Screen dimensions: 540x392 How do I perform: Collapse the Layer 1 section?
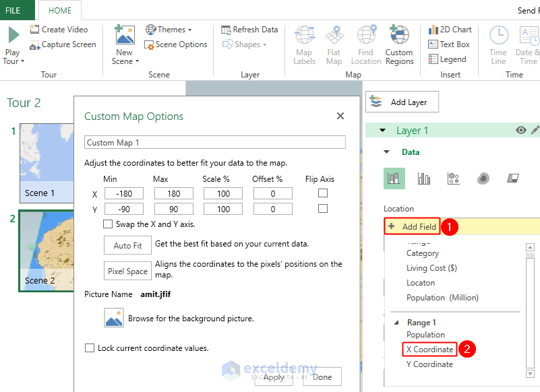(382, 131)
